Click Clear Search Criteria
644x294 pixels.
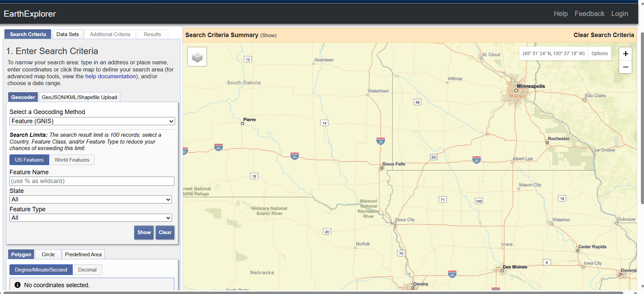603,35
